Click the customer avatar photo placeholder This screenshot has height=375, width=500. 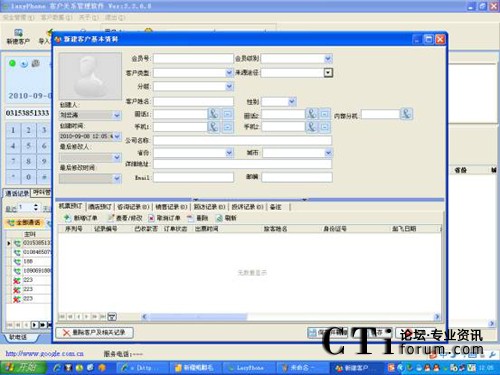pos(90,76)
